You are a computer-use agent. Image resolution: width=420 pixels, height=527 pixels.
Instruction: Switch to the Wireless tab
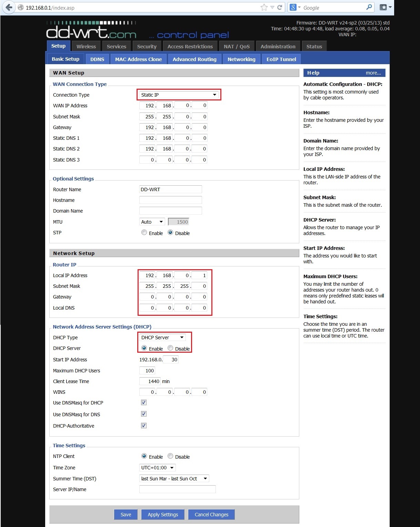[x=86, y=47]
